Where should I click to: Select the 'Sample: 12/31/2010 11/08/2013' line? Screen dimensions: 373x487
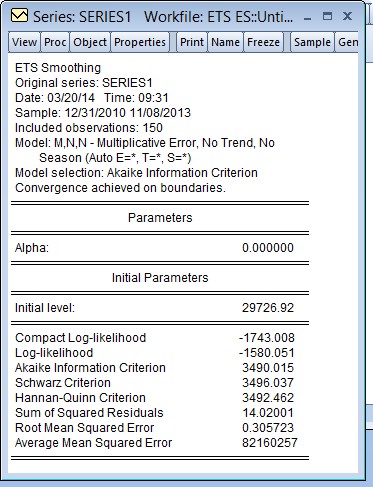click(103, 113)
